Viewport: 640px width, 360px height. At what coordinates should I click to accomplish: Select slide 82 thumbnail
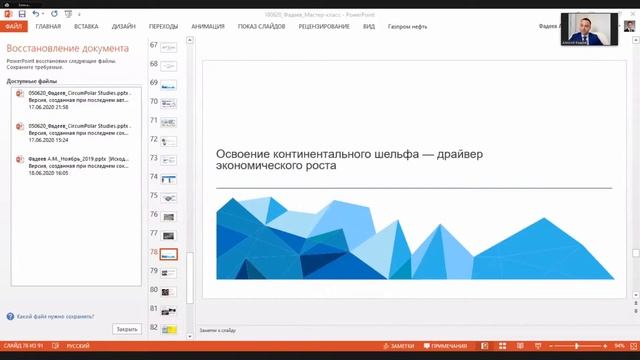pyautogui.click(x=168, y=329)
